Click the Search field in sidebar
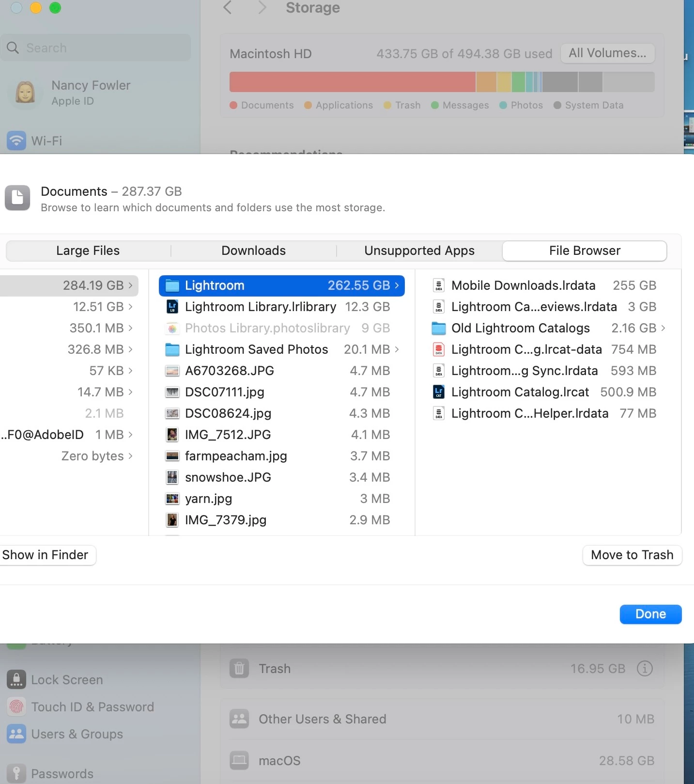Image resolution: width=694 pixels, height=784 pixels. [x=96, y=47]
